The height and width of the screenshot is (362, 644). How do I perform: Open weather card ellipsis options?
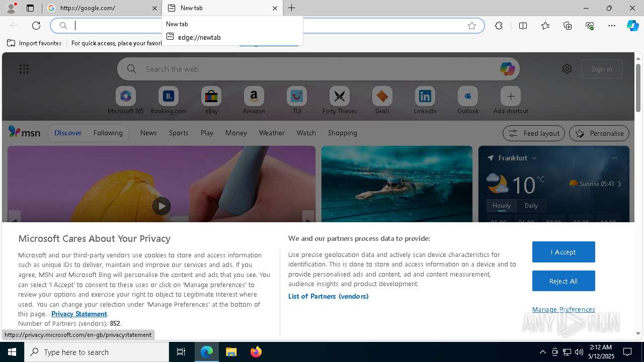(x=614, y=158)
